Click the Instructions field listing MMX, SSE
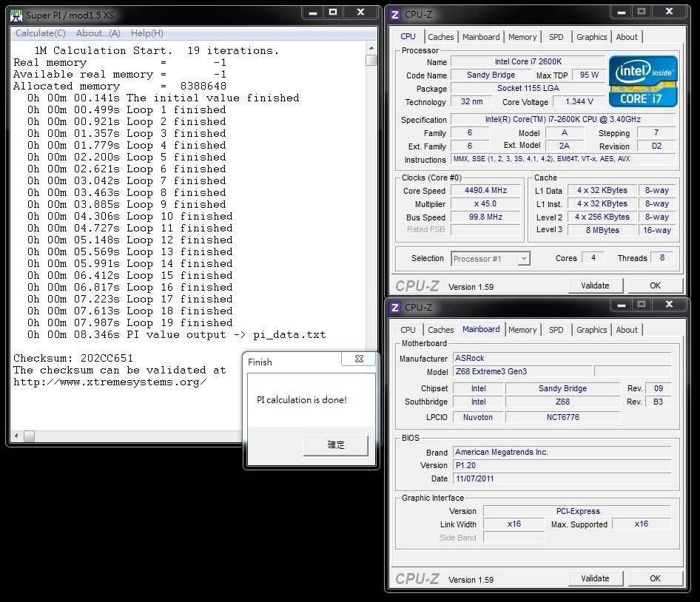This screenshot has height=602, width=700. 563,159
